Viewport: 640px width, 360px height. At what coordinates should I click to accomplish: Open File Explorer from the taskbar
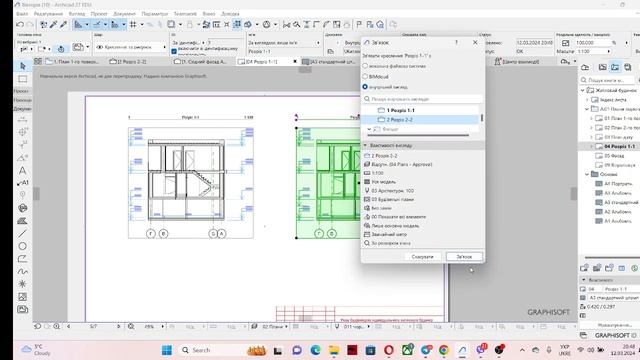point(334,350)
